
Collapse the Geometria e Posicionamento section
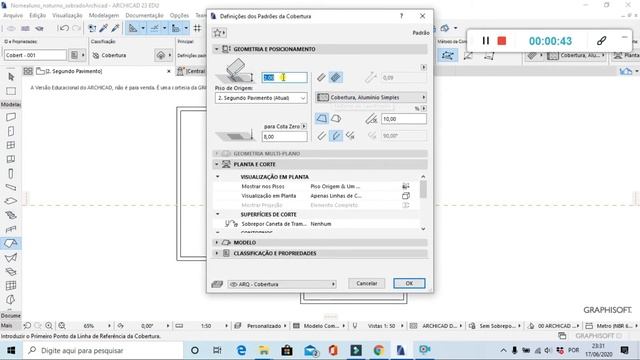coord(217,49)
